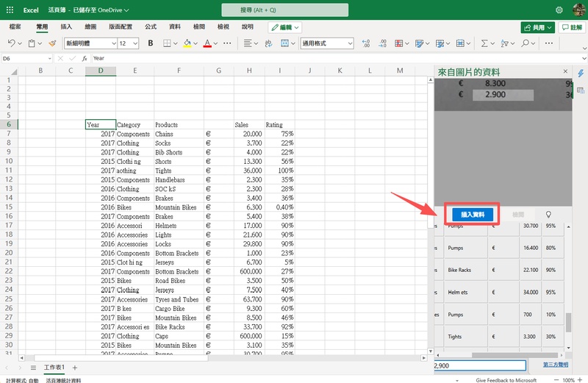Expand the 編輯 mode dropdown
The width and height of the screenshot is (588, 383).
[x=284, y=27]
